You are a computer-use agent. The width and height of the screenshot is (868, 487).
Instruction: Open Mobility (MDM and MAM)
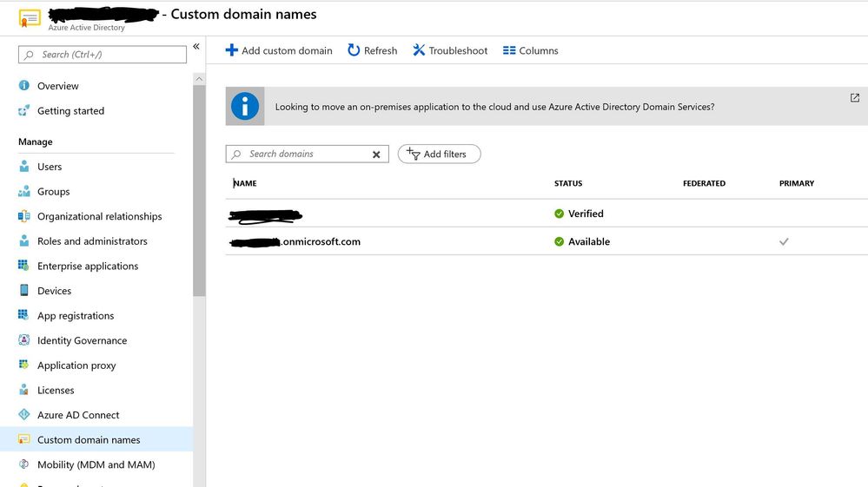tap(96, 465)
